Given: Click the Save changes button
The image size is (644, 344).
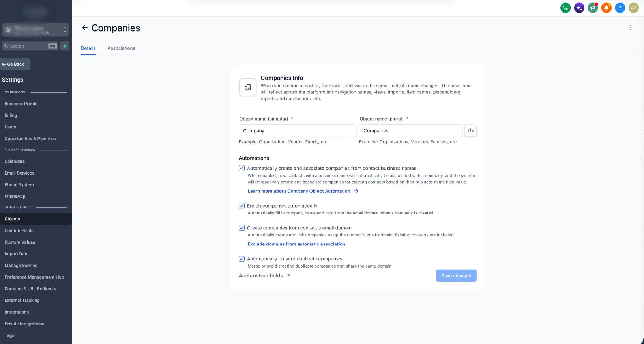Looking at the screenshot, I should pyautogui.click(x=456, y=276).
